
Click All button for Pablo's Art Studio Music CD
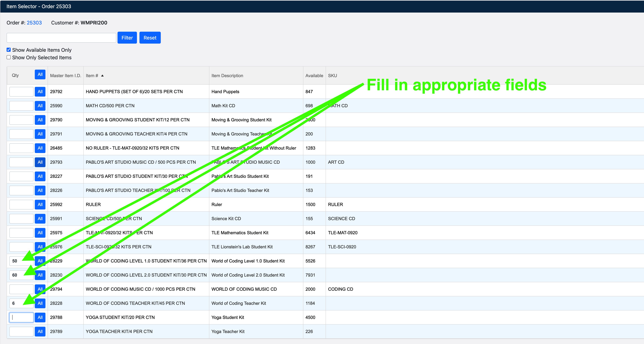coord(40,162)
